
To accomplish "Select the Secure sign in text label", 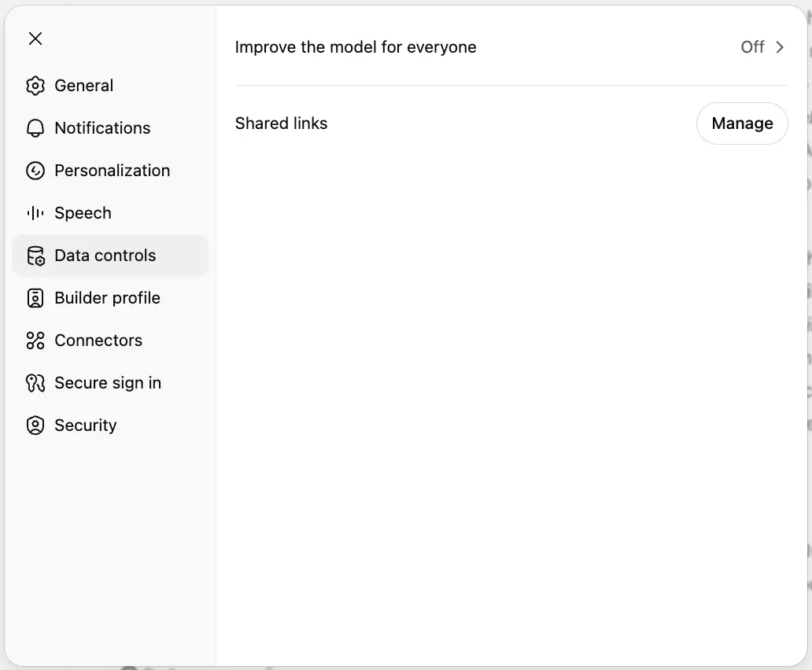I will pyautogui.click(x=108, y=383).
